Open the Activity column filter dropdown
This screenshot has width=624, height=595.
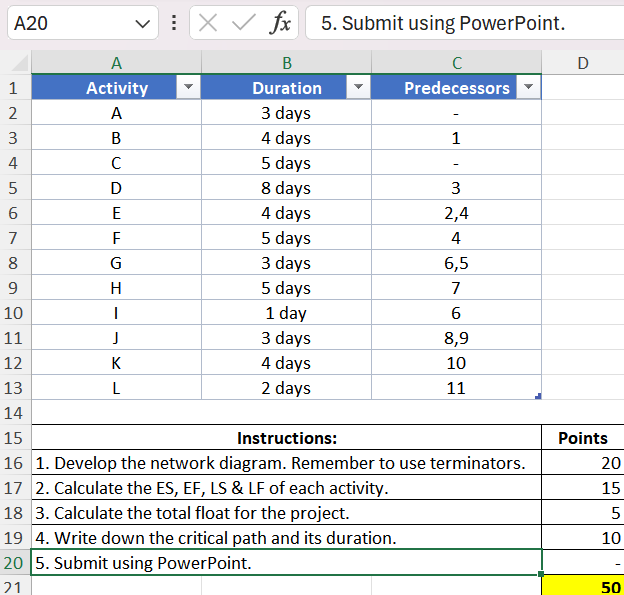pos(188,87)
